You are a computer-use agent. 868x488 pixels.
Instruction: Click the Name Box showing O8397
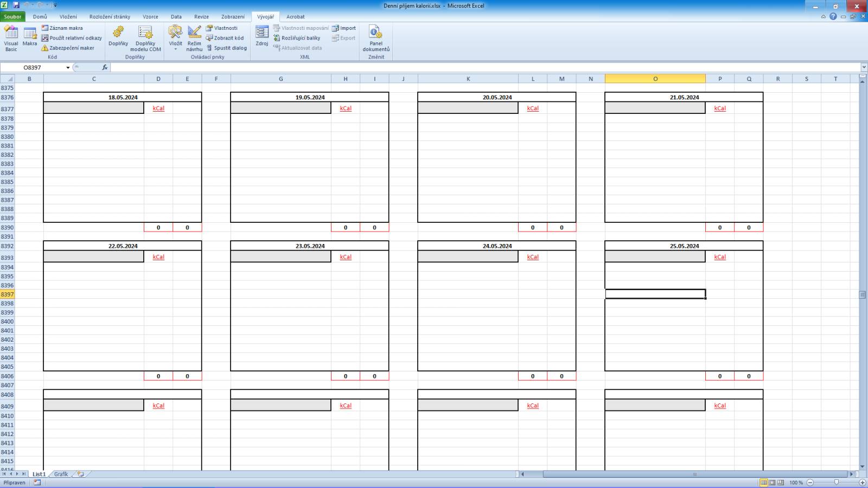tap(33, 68)
